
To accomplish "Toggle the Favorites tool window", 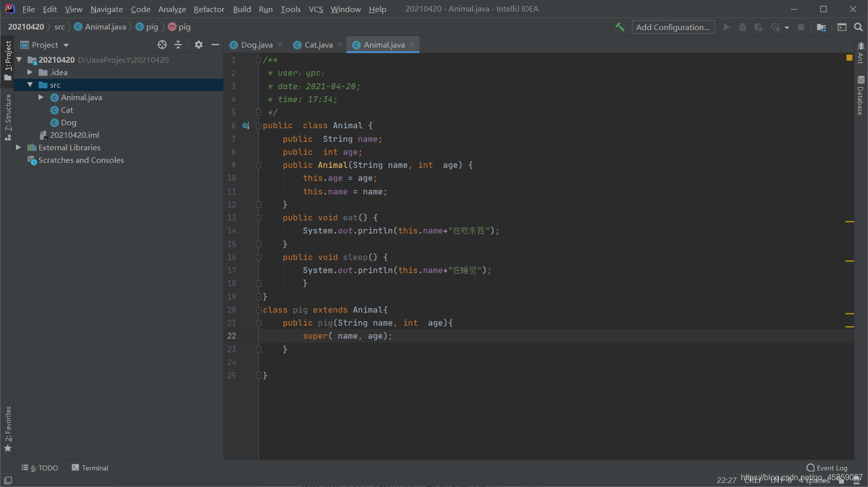I will [8, 429].
